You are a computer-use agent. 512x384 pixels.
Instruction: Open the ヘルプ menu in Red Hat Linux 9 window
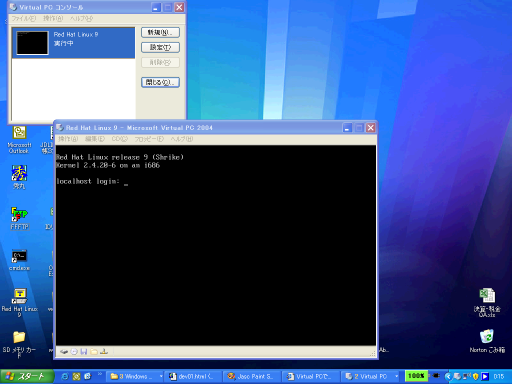[182, 139]
